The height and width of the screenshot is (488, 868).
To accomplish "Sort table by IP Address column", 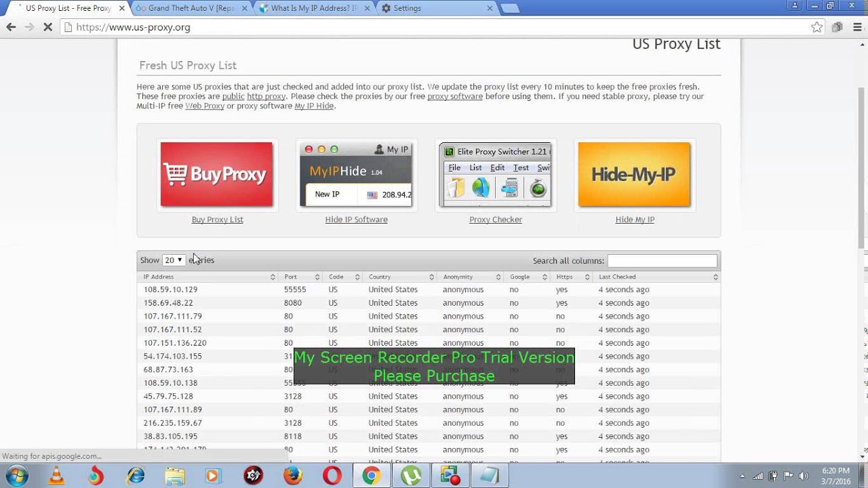I will [208, 277].
